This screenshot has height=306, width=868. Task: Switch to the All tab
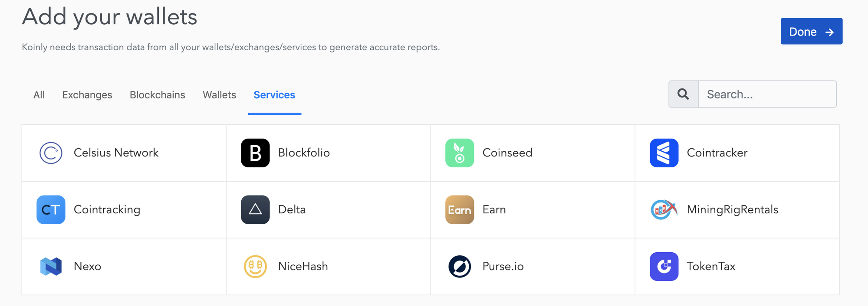[x=39, y=95]
